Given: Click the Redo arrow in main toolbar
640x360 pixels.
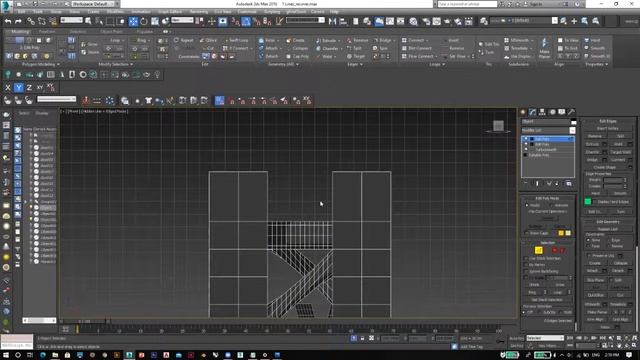Looking at the screenshot, I should click(x=18, y=21).
